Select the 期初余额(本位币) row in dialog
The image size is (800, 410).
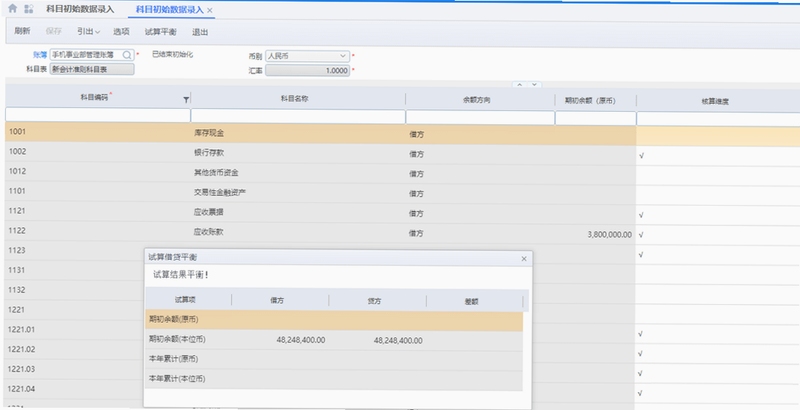click(334, 340)
